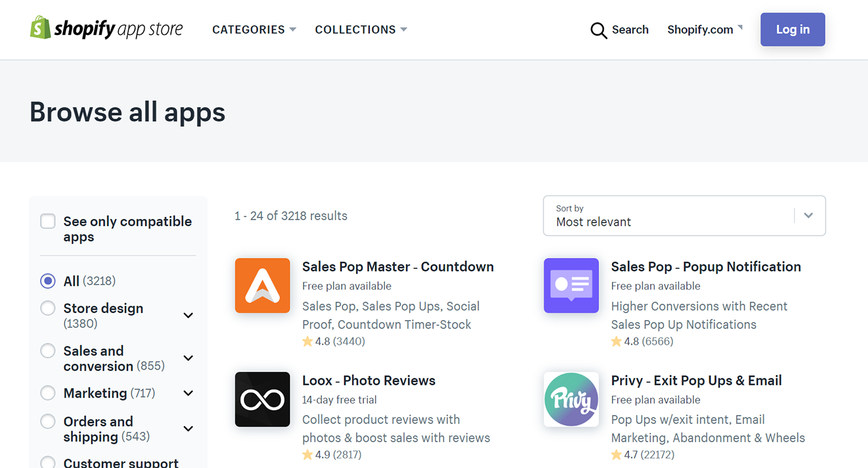
Task: Click Free plan available under Privy
Action: (656, 400)
